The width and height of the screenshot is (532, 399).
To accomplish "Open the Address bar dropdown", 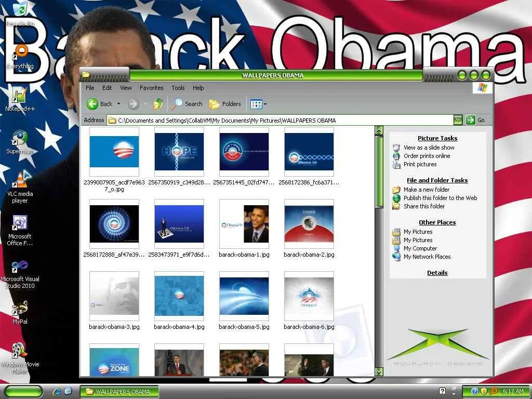I will (458, 120).
